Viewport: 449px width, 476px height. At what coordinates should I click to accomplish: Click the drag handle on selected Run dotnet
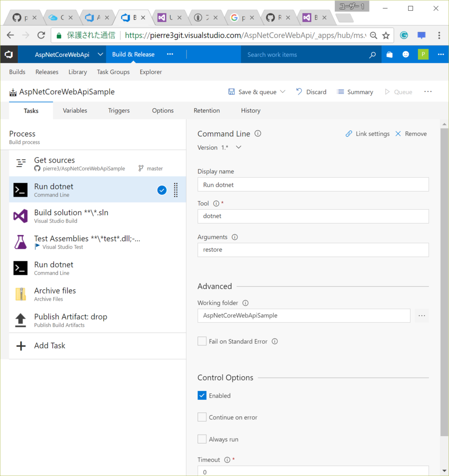[176, 190]
